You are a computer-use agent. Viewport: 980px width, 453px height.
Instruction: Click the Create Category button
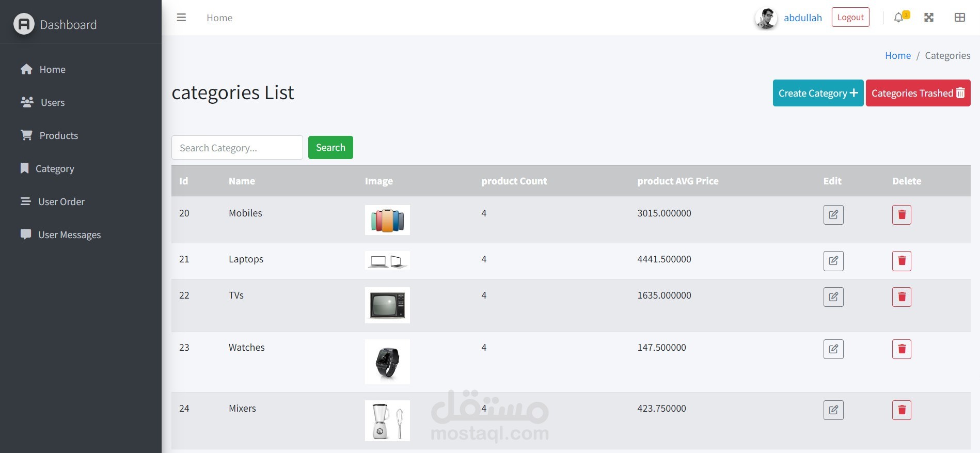818,93
